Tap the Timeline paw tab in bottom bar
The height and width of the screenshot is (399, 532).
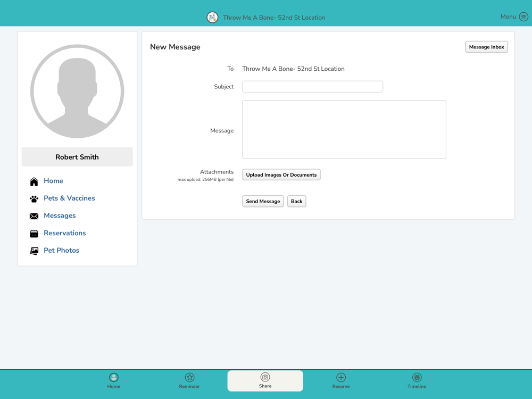click(417, 381)
